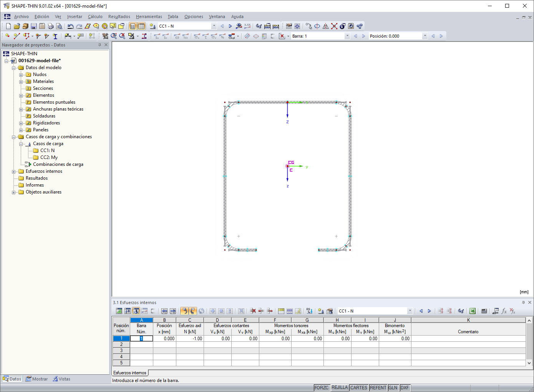Open the Resultados menu
The width and height of the screenshot is (534, 392).
(x=119, y=17)
